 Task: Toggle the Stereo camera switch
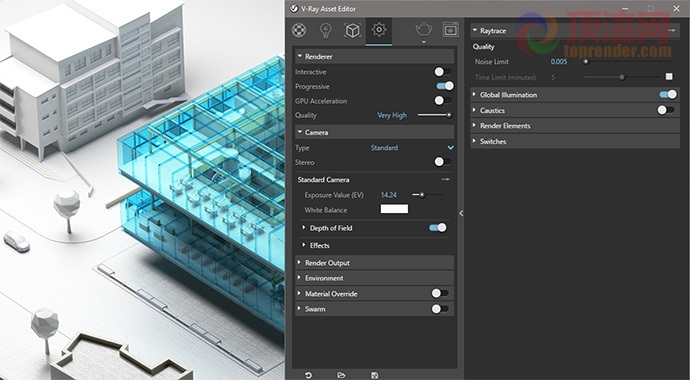click(442, 162)
